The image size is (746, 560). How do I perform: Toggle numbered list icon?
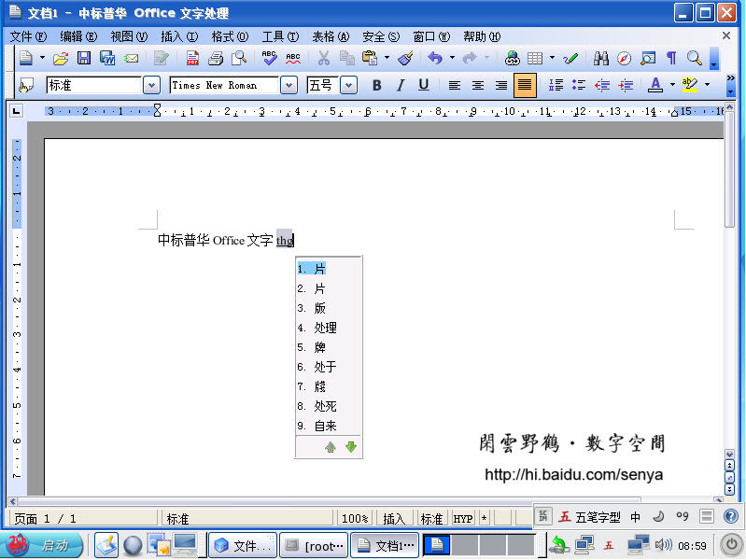tap(556, 85)
